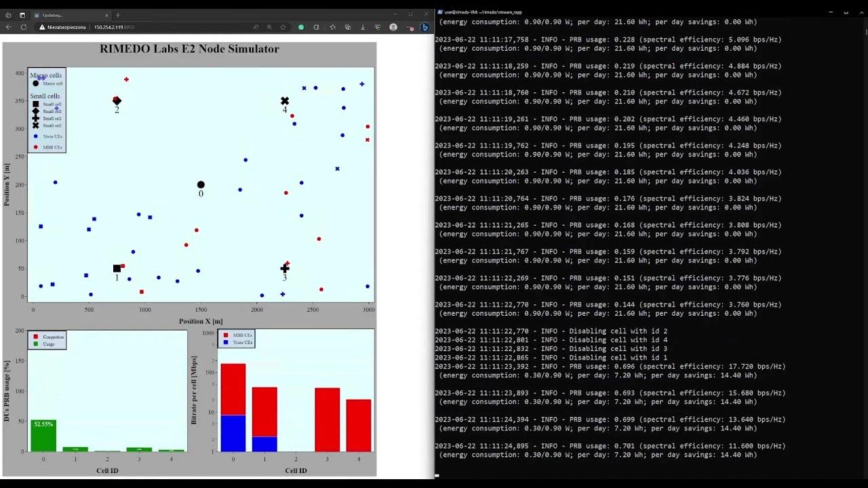Click terminal line with PRB usage 0.696
The image size is (868, 488).
pyautogui.click(x=610, y=367)
